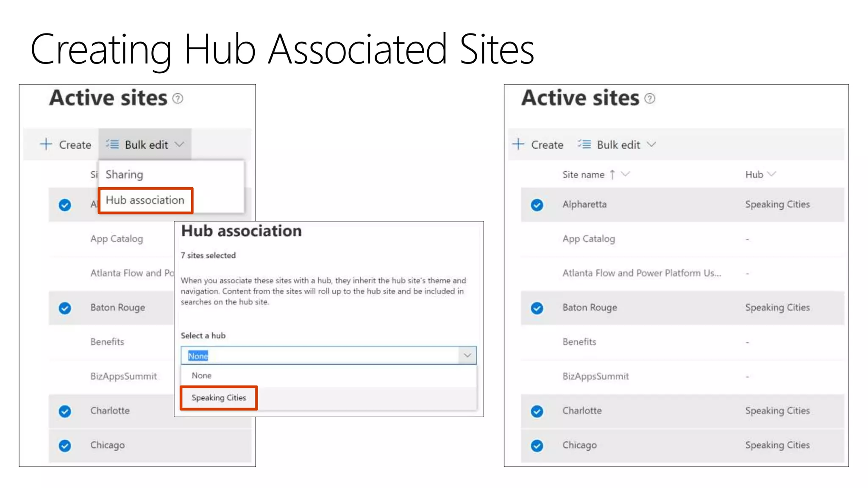Uncheck Baton Rouge in the left list

(65, 308)
